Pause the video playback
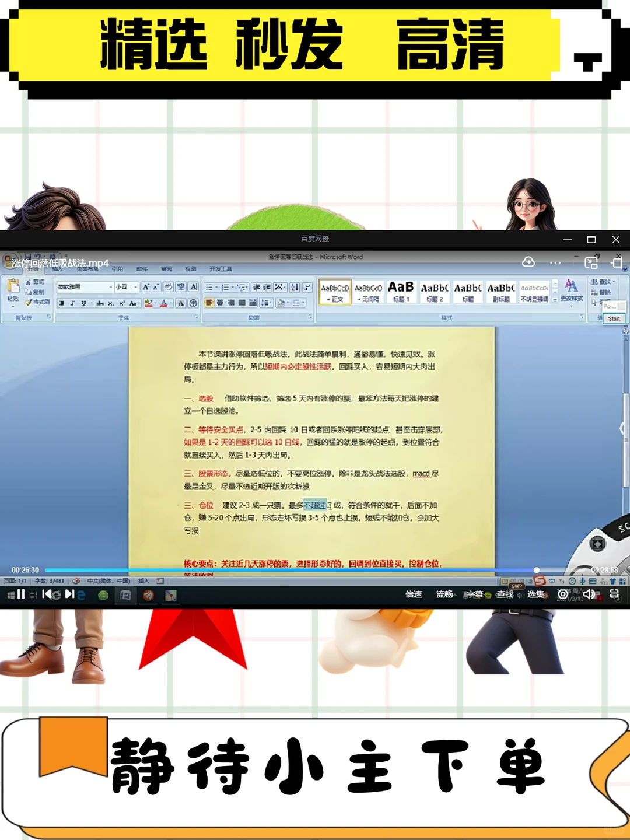 point(21,594)
